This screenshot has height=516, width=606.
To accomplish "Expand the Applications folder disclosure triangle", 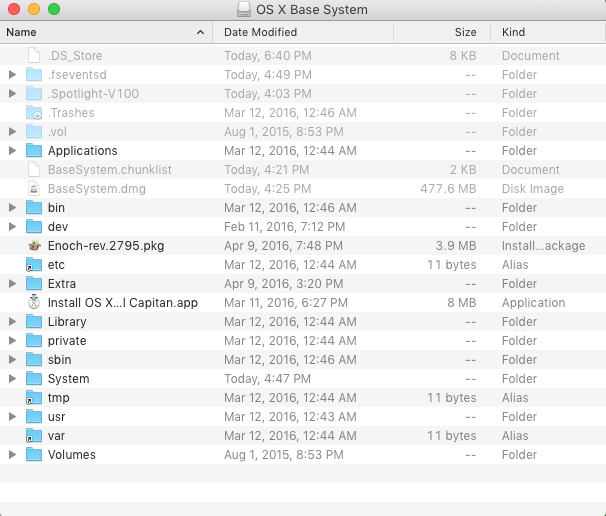I will pos(12,151).
